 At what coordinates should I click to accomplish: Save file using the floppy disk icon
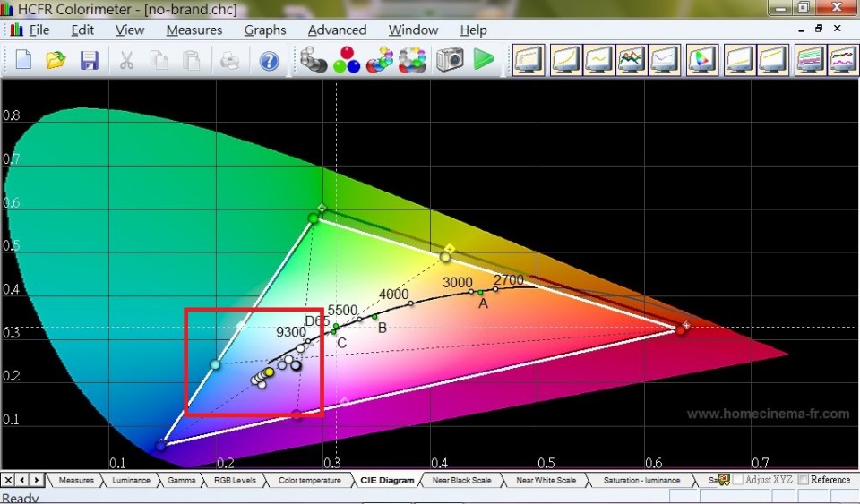pos(89,60)
